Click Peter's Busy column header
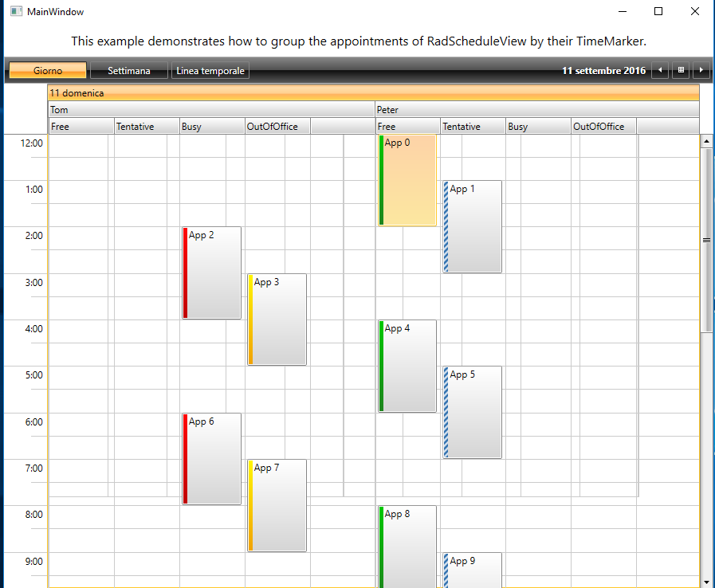This screenshot has height=588, width=715. coord(538,126)
